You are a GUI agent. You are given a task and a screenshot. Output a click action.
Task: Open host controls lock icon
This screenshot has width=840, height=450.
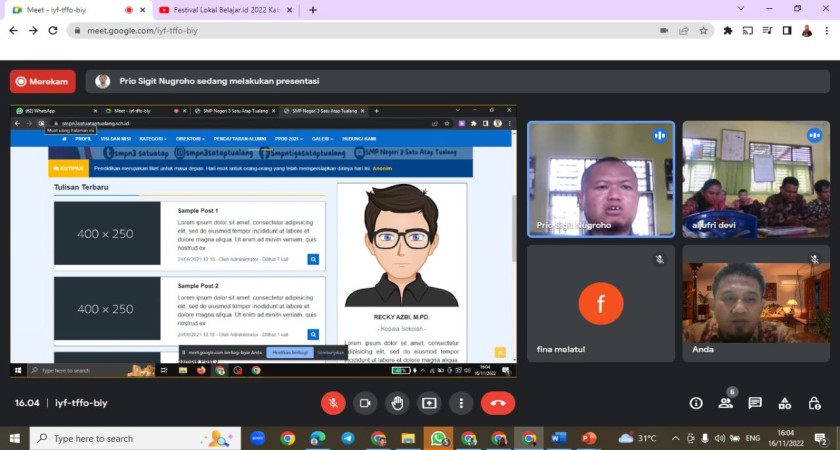(816, 403)
